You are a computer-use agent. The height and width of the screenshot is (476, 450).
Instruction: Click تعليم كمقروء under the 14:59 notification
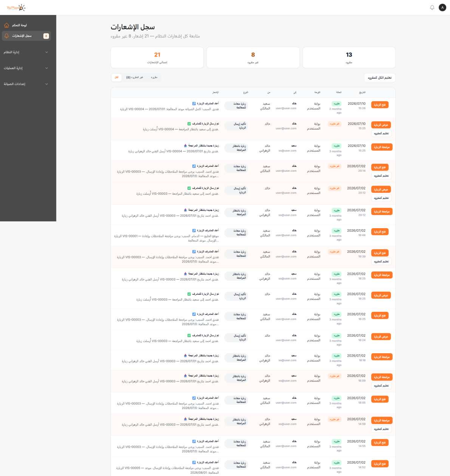381,429
